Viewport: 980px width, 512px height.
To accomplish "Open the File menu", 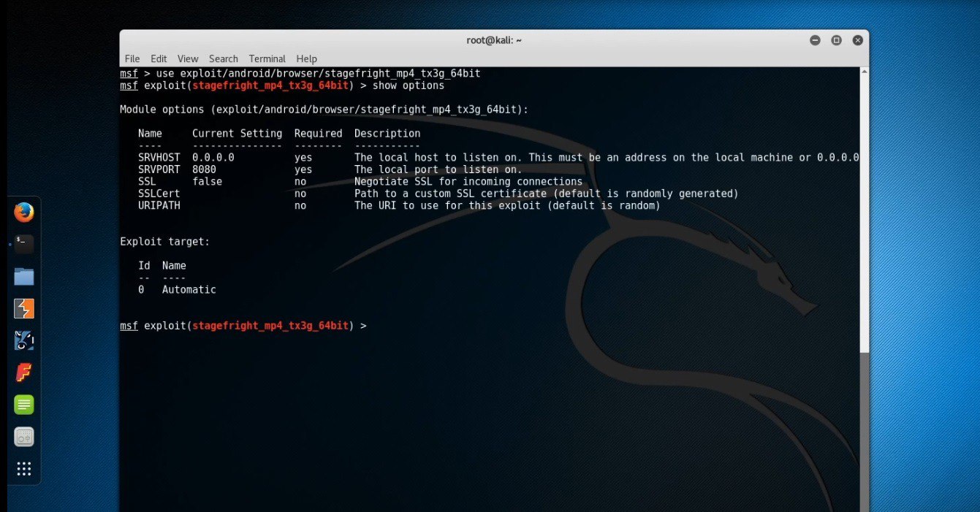I will [132, 58].
